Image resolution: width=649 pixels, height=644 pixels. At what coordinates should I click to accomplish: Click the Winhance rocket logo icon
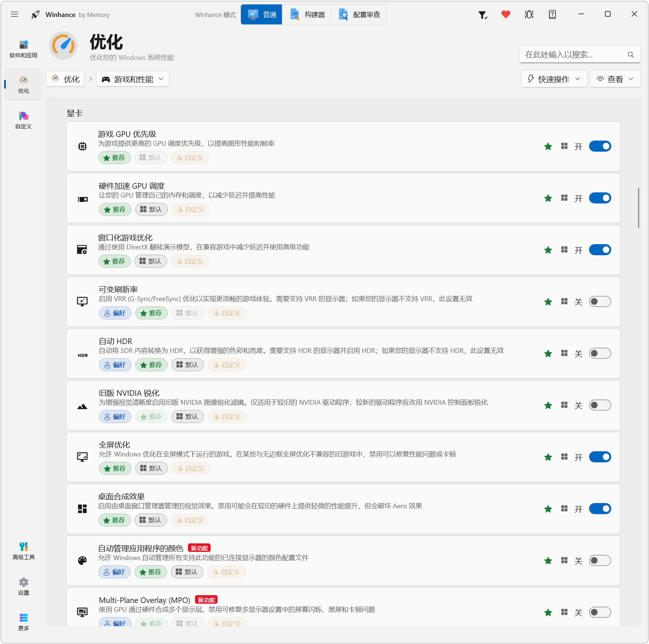pos(36,14)
